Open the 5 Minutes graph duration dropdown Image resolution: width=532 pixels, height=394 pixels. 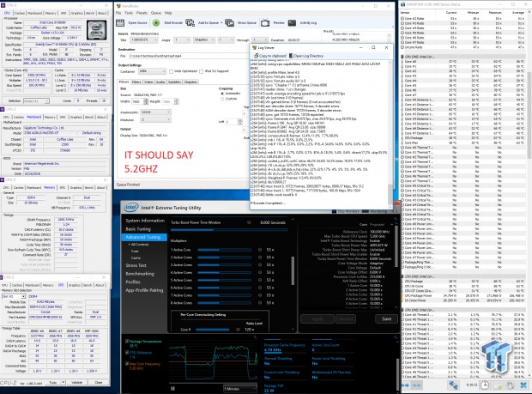click(x=240, y=389)
